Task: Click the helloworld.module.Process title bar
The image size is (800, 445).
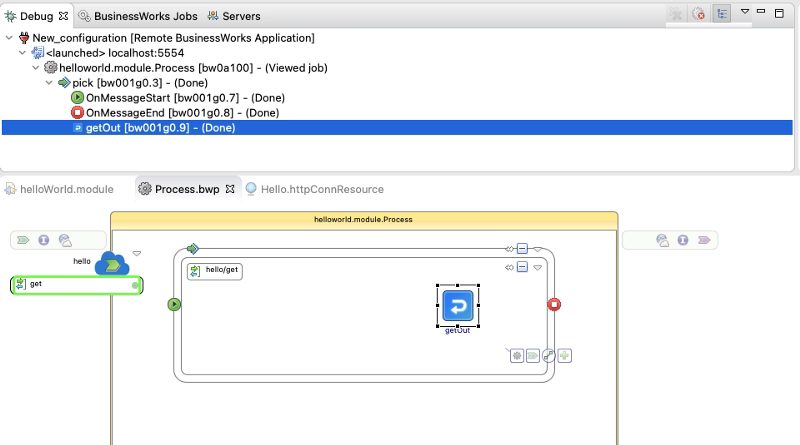Action: click(364, 220)
